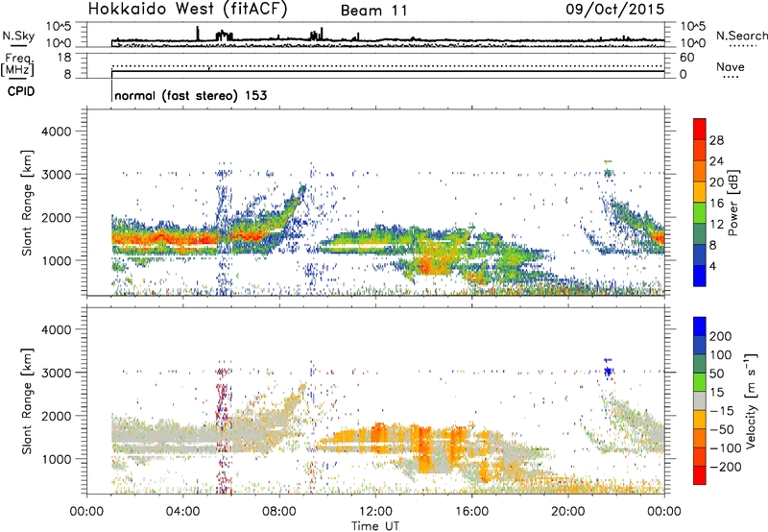
Task: Click the 18 tick on frequency axis
Action: click(x=64, y=58)
